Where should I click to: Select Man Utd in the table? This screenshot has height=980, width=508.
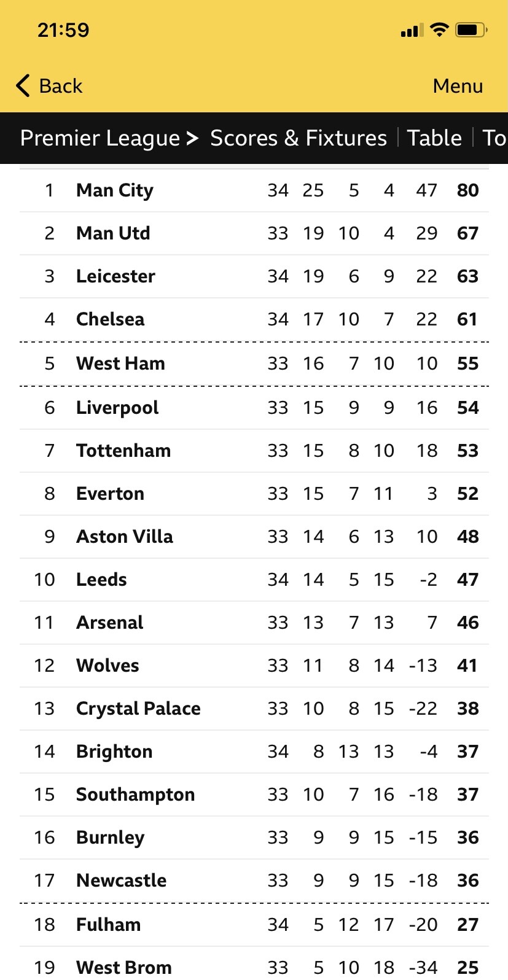tap(113, 233)
